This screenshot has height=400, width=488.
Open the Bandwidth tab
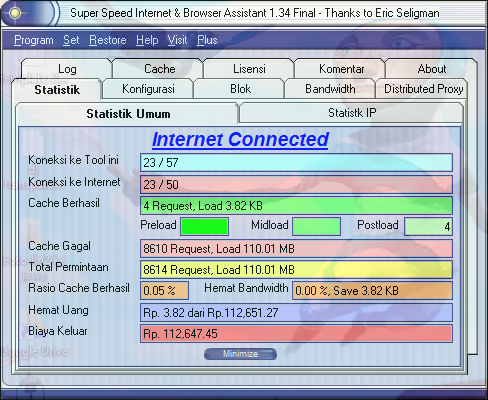[x=330, y=89]
